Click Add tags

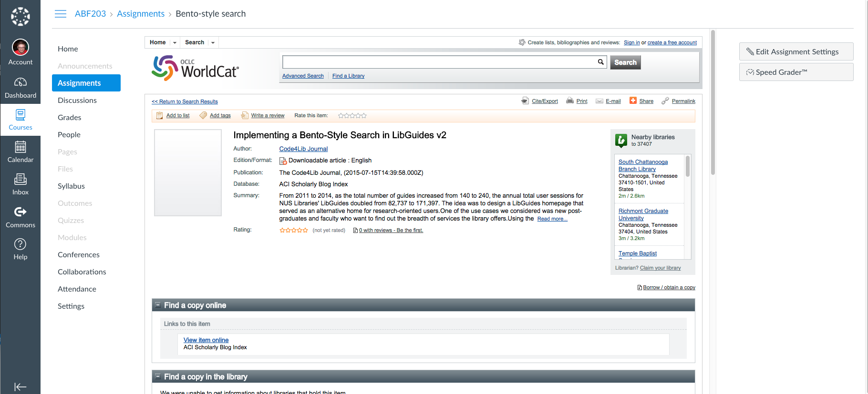click(x=220, y=115)
